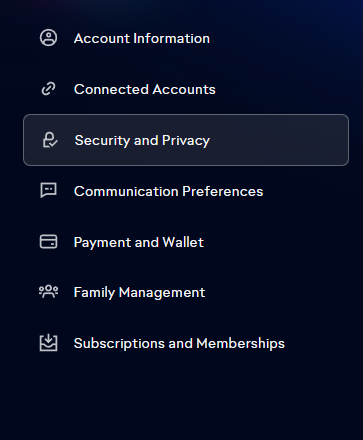The width and height of the screenshot is (363, 440).
Task: View Subscriptions and Memberships
Action: pos(179,344)
